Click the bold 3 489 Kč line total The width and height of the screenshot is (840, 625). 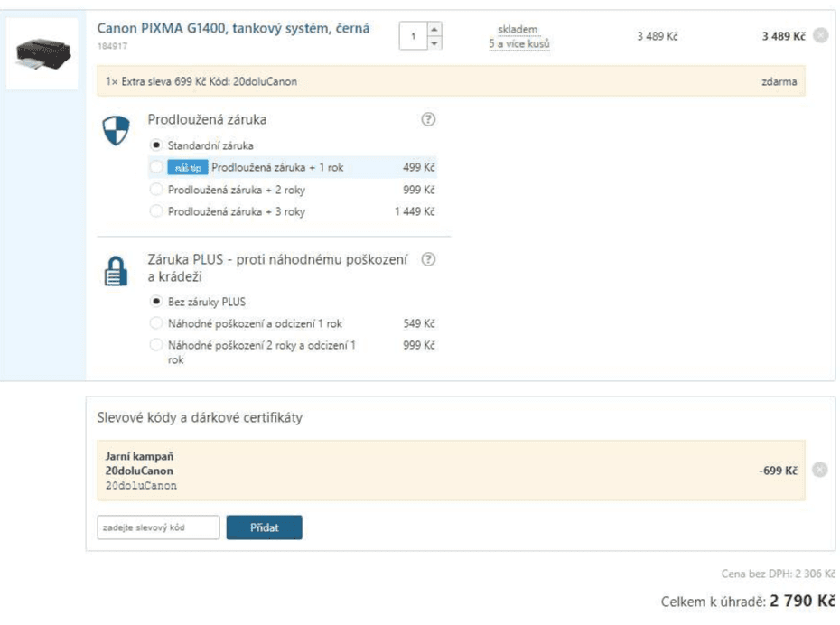click(x=784, y=36)
